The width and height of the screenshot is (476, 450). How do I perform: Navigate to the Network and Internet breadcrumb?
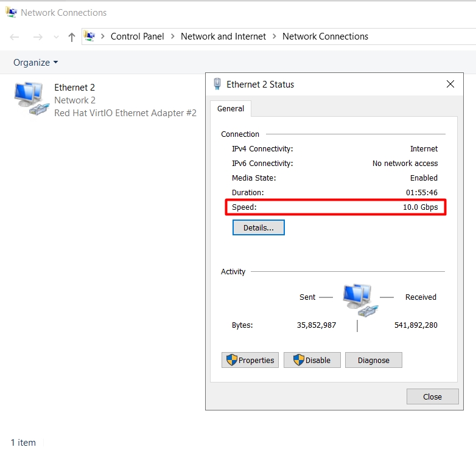coord(223,36)
